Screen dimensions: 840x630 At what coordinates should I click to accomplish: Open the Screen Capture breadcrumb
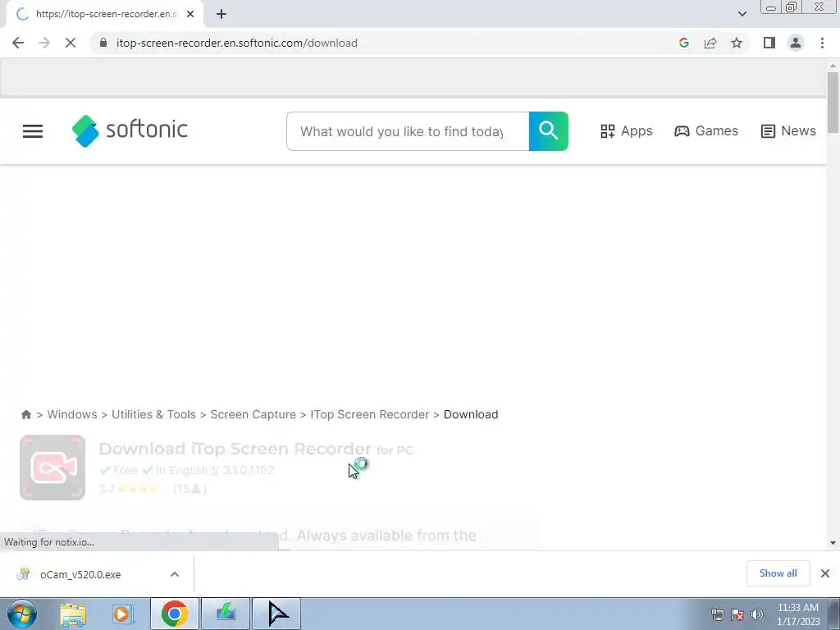pyautogui.click(x=253, y=414)
